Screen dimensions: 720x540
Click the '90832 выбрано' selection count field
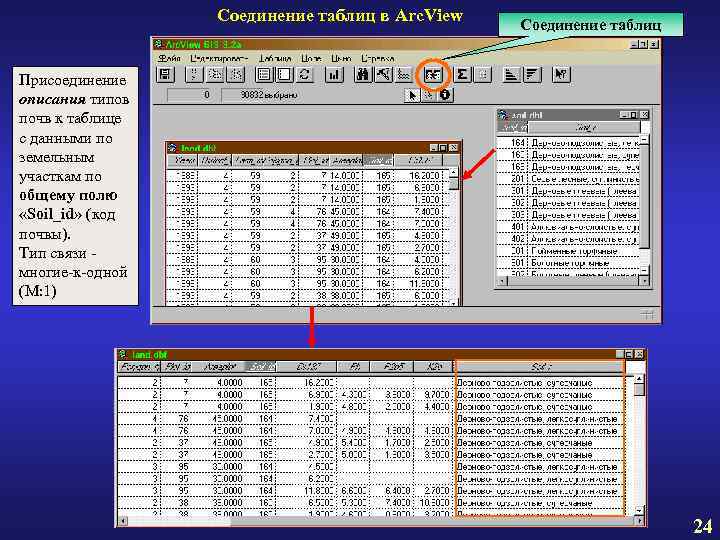coord(270,95)
